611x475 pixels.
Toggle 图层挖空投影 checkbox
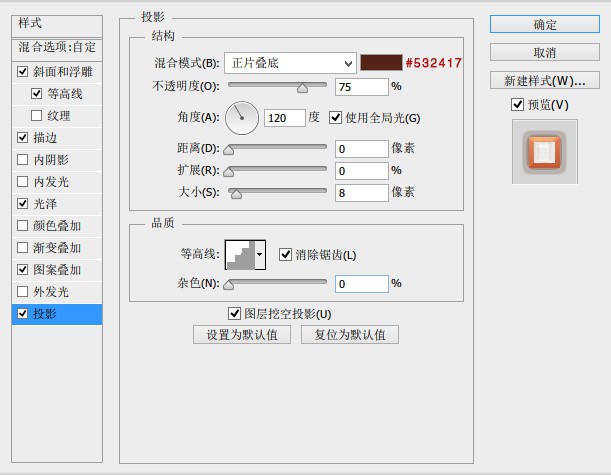pyautogui.click(x=234, y=313)
